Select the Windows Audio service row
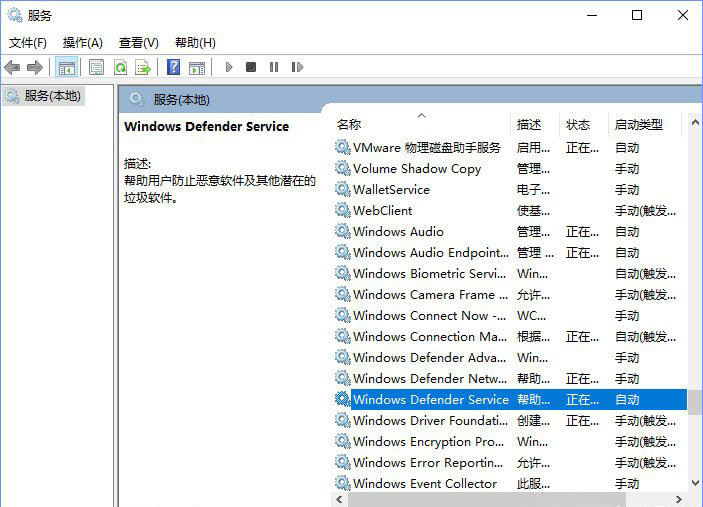The height and width of the screenshot is (507, 703). [398, 232]
